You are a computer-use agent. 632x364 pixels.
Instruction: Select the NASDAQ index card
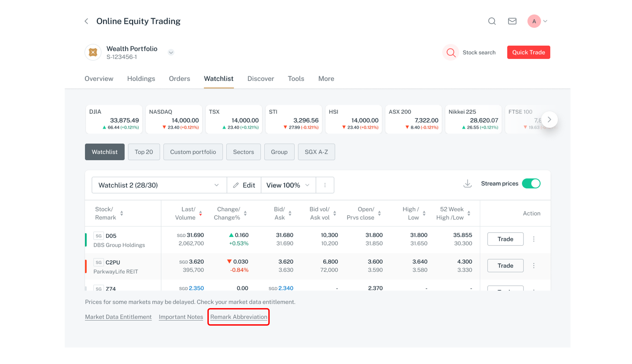(x=174, y=119)
